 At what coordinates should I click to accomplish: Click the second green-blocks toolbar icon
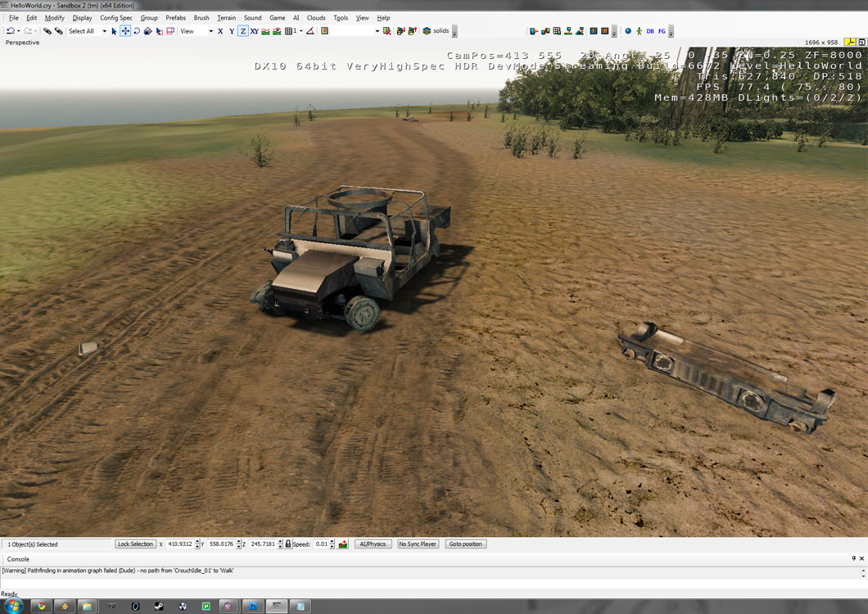tap(545, 31)
